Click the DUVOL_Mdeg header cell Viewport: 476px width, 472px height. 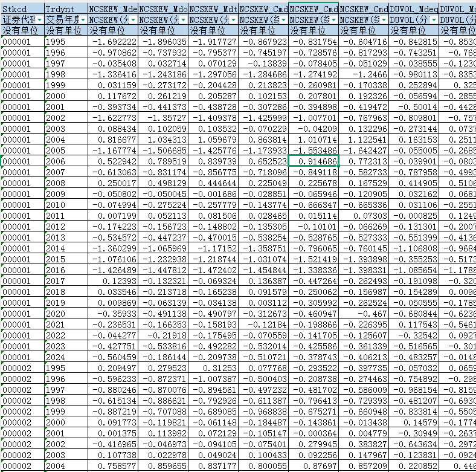(414, 9)
